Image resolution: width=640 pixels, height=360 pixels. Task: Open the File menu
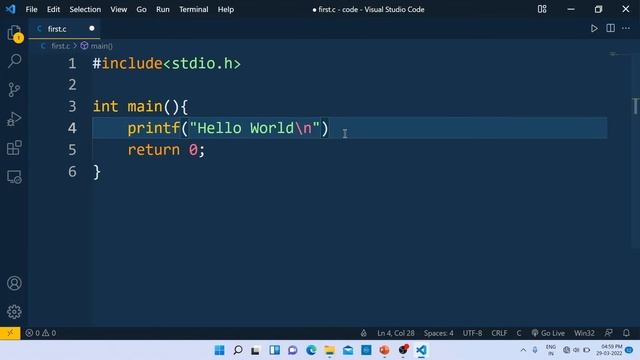tap(31, 9)
